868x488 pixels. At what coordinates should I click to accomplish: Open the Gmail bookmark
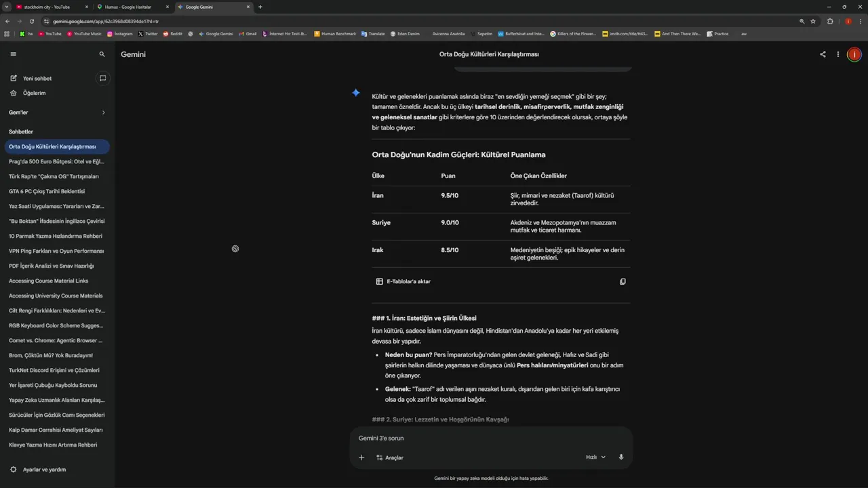pos(248,33)
